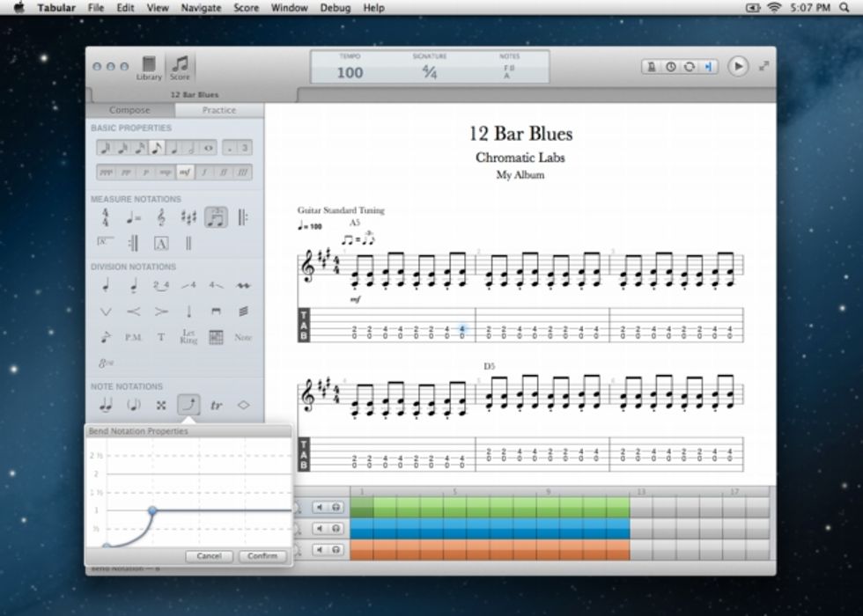Insert a tempo marking notation

pyautogui.click(x=133, y=218)
